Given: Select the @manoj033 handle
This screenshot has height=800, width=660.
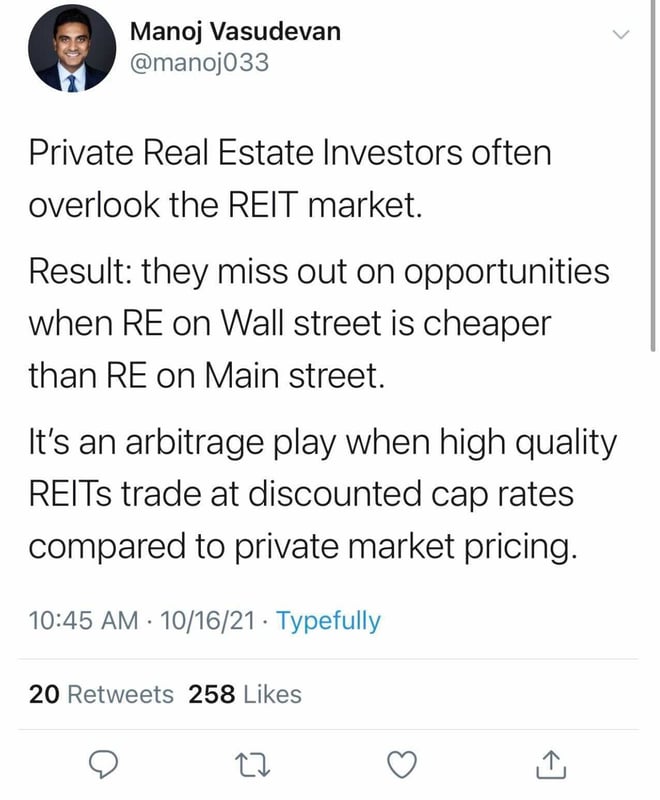Looking at the screenshot, I should [x=199, y=63].
